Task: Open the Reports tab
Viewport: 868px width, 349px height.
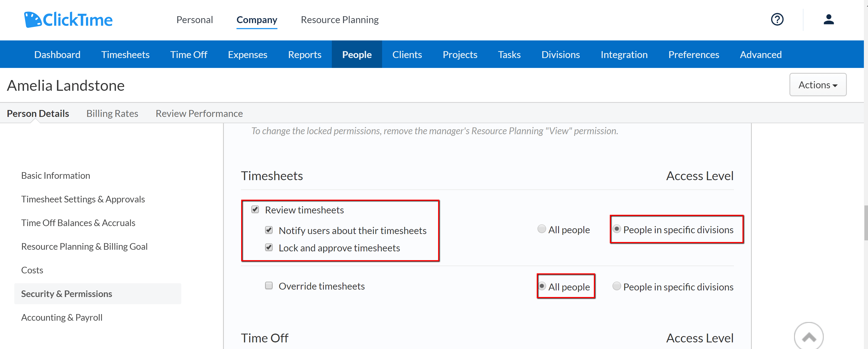Action: pyautogui.click(x=305, y=54)
